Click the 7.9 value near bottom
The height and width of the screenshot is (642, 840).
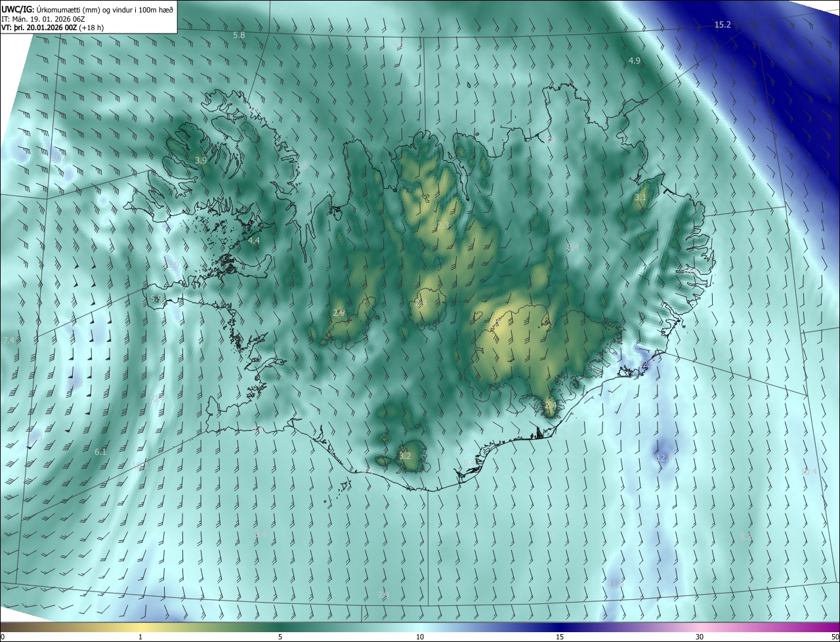(x=383, y=595)
